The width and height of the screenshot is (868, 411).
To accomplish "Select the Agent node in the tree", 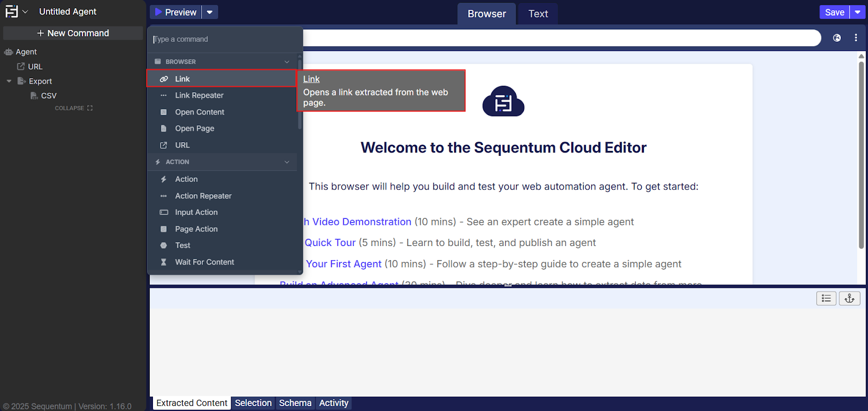I will (x=26, y=52).
